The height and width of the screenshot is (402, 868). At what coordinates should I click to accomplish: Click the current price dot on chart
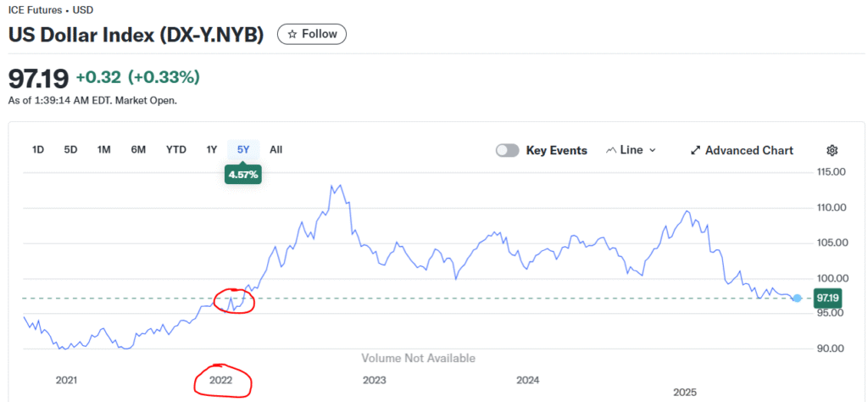[797, 299]
